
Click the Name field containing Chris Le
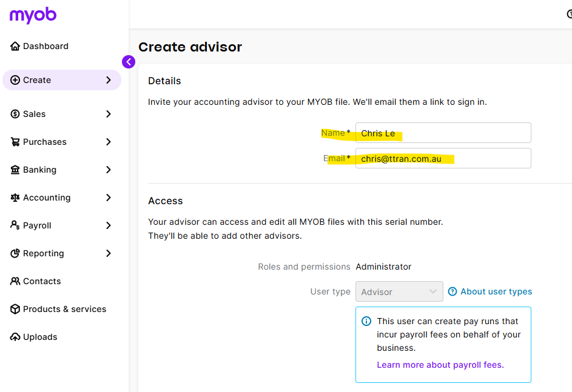tap(443, 133)
